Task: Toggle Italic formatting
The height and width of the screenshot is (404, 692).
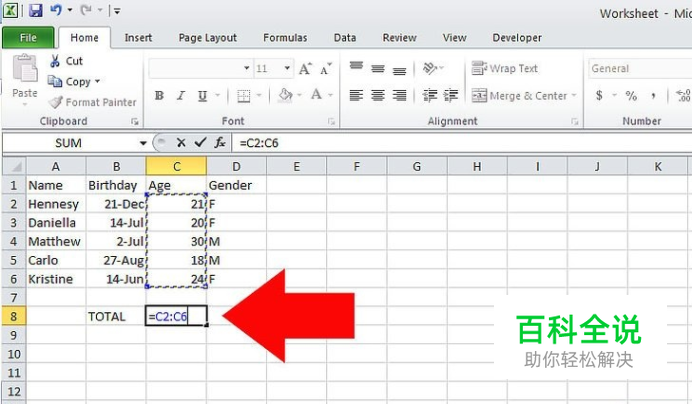Action: click(x=181, y=95)
